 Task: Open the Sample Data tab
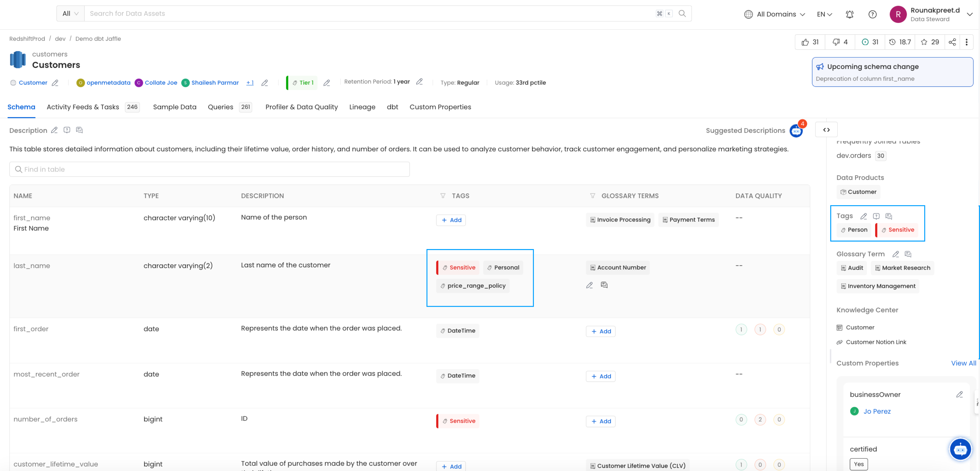click(x=175, y=107)
